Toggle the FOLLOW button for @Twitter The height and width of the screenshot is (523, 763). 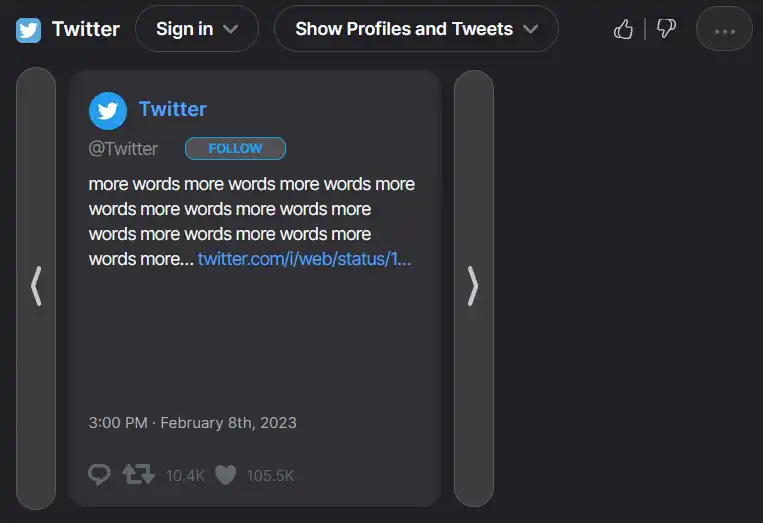coord(235,149)
